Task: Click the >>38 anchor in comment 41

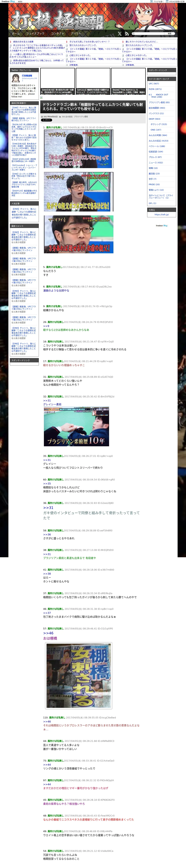Action: 47,573
